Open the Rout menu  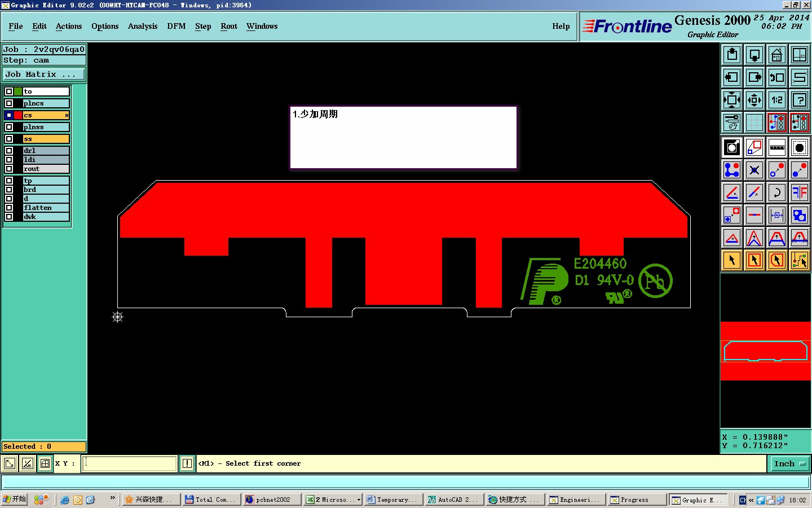click(x=229, y=27)
